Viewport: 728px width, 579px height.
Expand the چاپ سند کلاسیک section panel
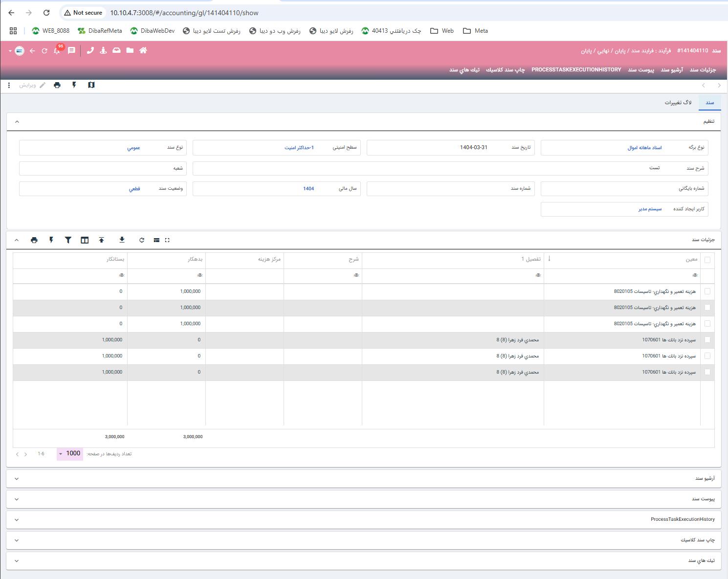(x=363, y=540)
